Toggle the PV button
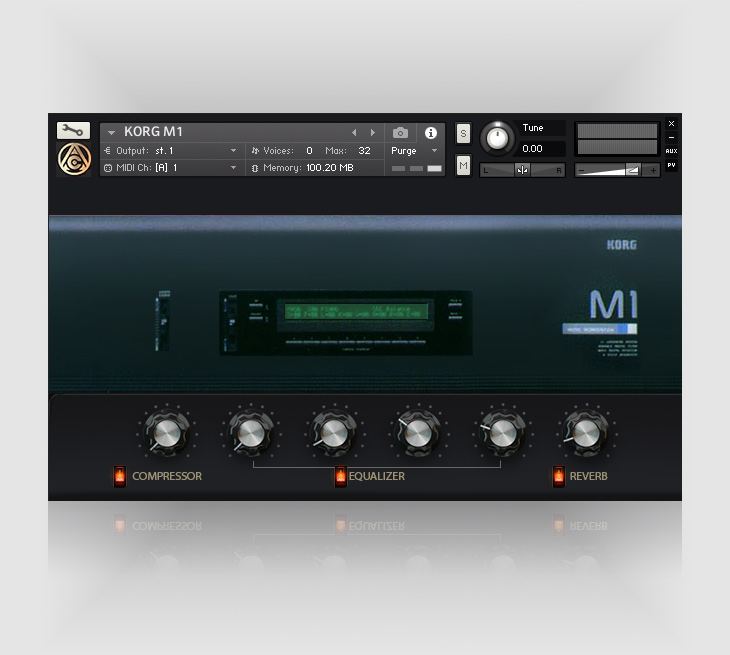Screen dimensions: 730x655 click(671, 165)
